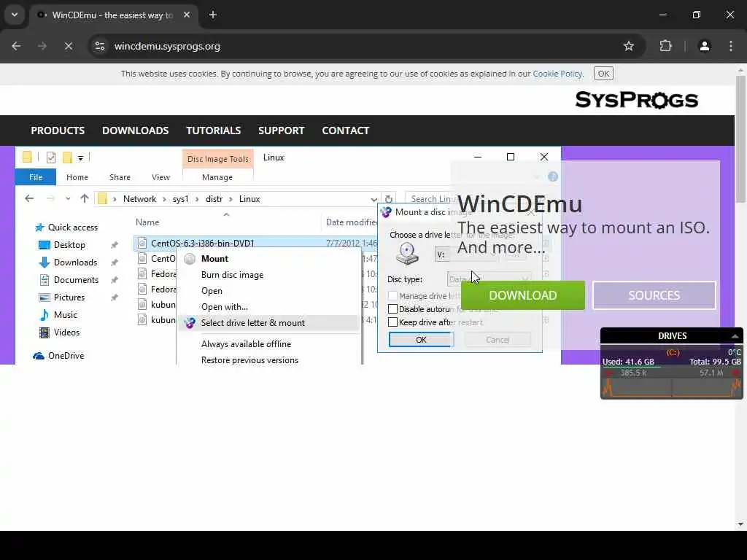Open Music in the navigation pane

point(58,315)
